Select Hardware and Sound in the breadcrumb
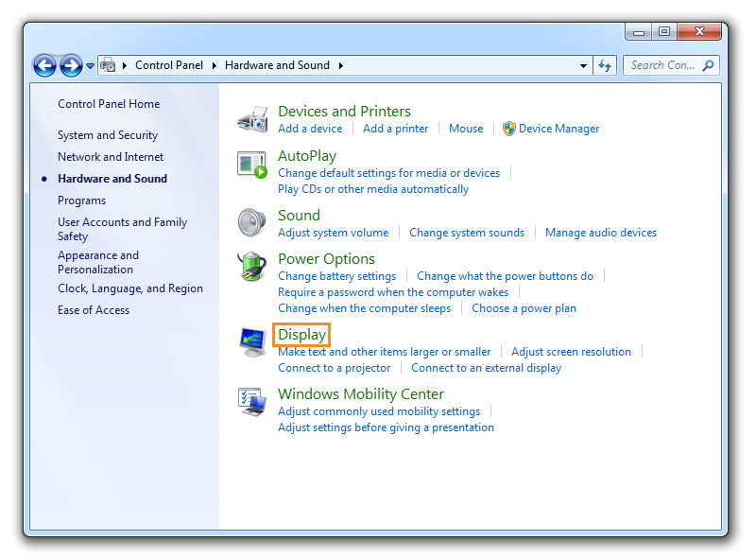Viewport: 756px width, 558px height. coord(277,65)
